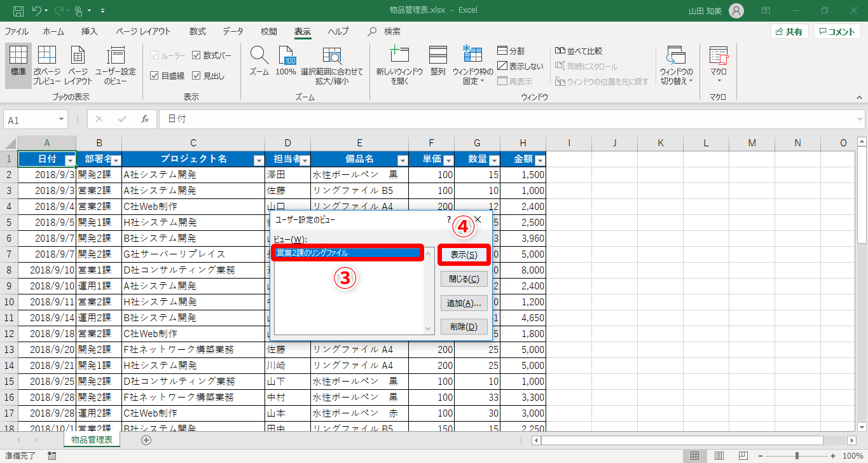The image size is (868, 463).
Task: Open the user account avatar for 山田 知美
Action: point(736,11)
